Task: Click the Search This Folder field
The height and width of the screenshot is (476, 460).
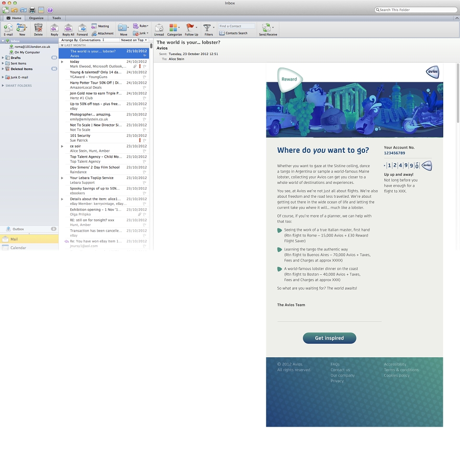Action: tap(415, 10)
